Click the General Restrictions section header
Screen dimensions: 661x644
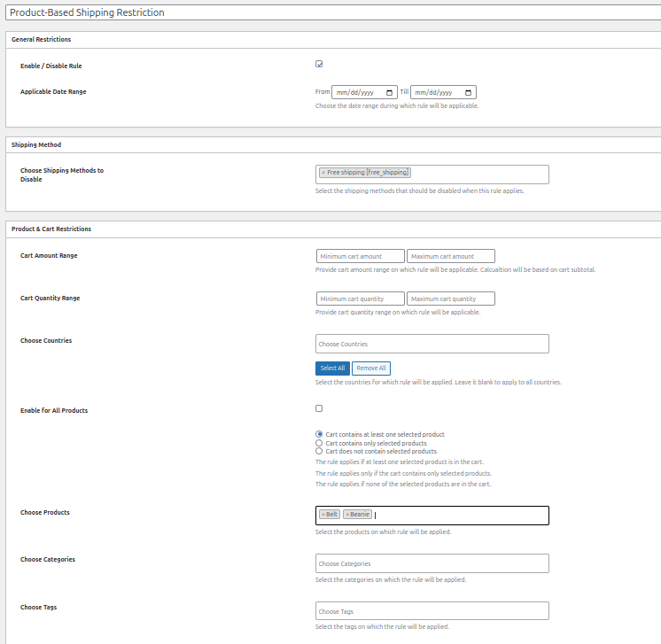42,39
